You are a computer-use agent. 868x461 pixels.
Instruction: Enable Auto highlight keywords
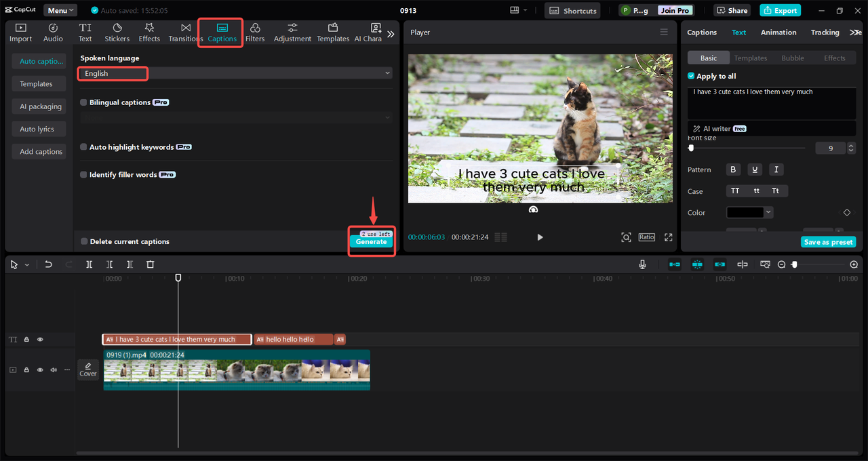click(83, 147)
